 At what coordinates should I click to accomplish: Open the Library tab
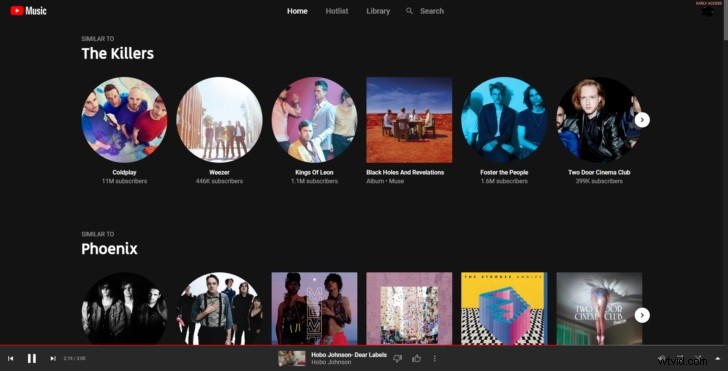[x=378, y=11]
